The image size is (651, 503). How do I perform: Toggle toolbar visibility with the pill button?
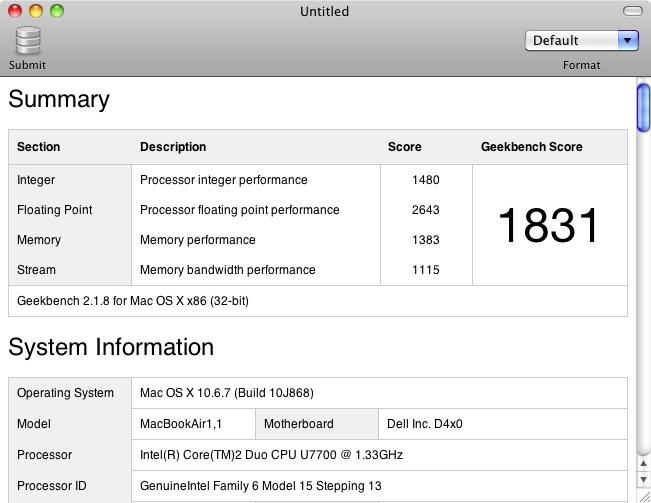[x=632, y=11]
